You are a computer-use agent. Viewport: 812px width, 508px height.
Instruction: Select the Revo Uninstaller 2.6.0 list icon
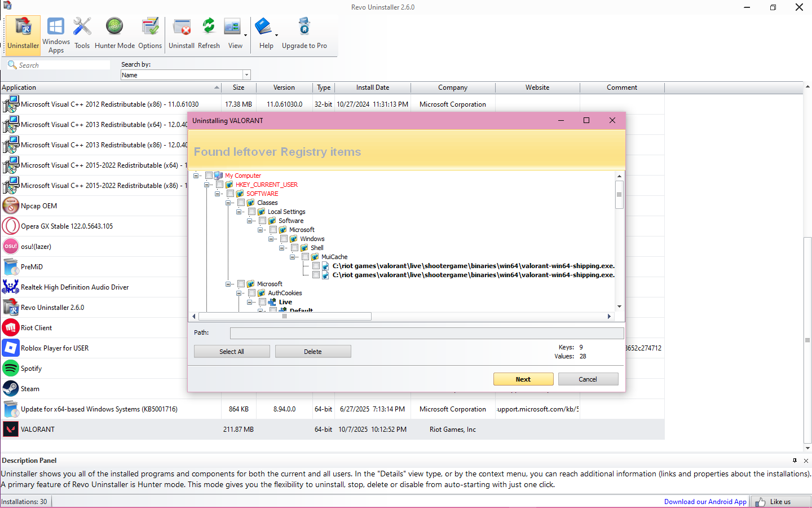pyautogui.click(x=11, y=308)
